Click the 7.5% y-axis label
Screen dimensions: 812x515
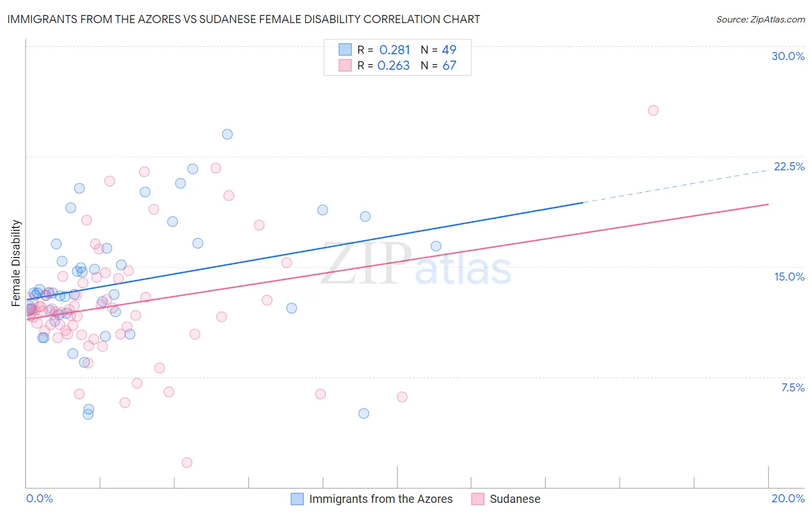pyautogui.click(x=792, y=387)
